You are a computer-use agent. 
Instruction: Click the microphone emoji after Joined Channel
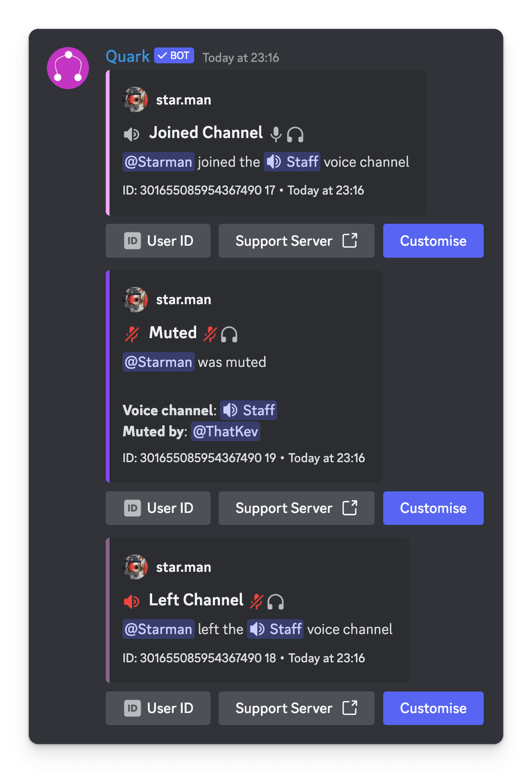coord(276,134)
